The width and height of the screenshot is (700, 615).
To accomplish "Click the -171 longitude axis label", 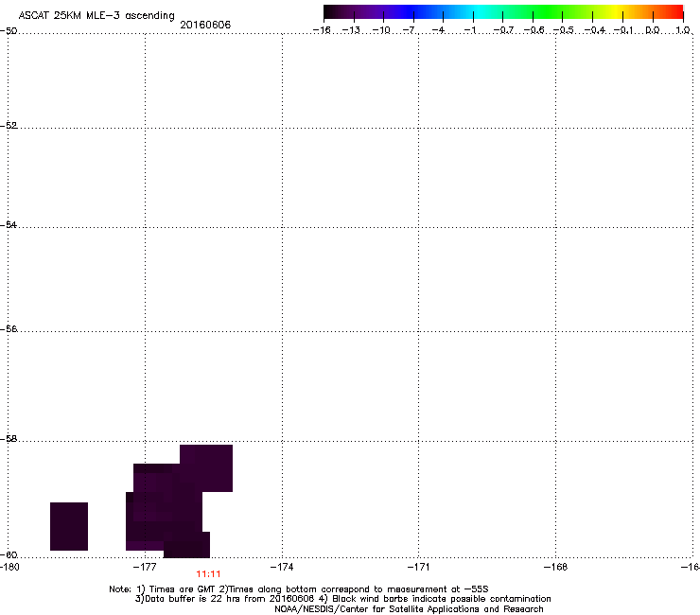I will (x=419, y=567).
